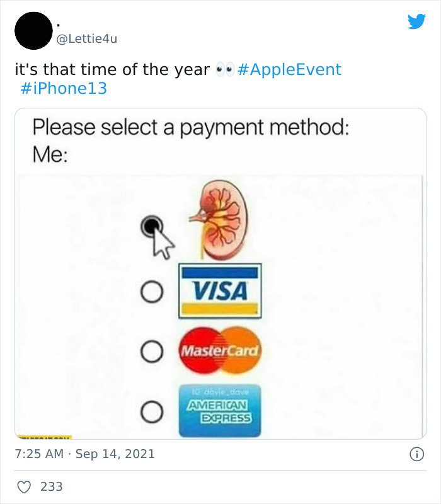This screenshot has height=504, width=441.
Task: Select the MasterCard radio button
Action: 150,350
